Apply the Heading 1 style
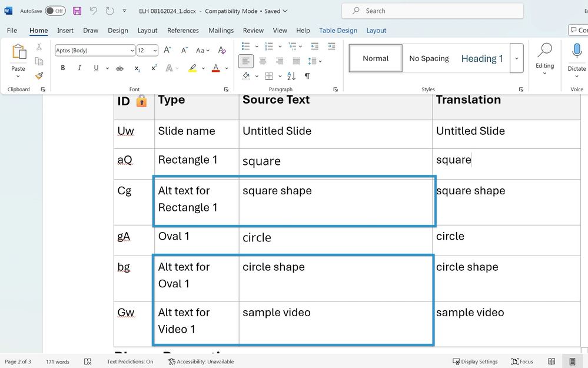 pos(481,58)
